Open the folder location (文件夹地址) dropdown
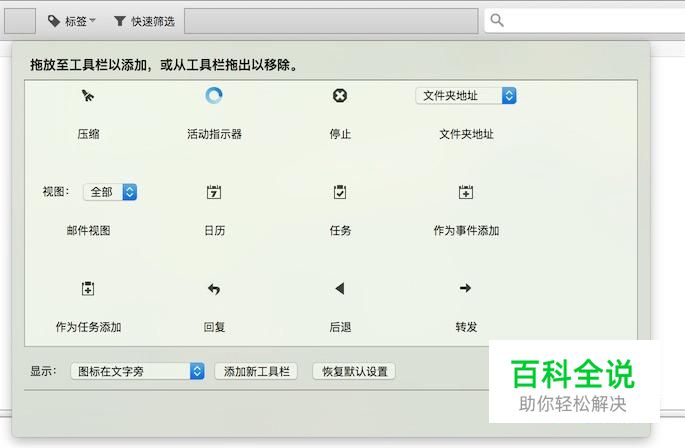 (x=466, y=96)
